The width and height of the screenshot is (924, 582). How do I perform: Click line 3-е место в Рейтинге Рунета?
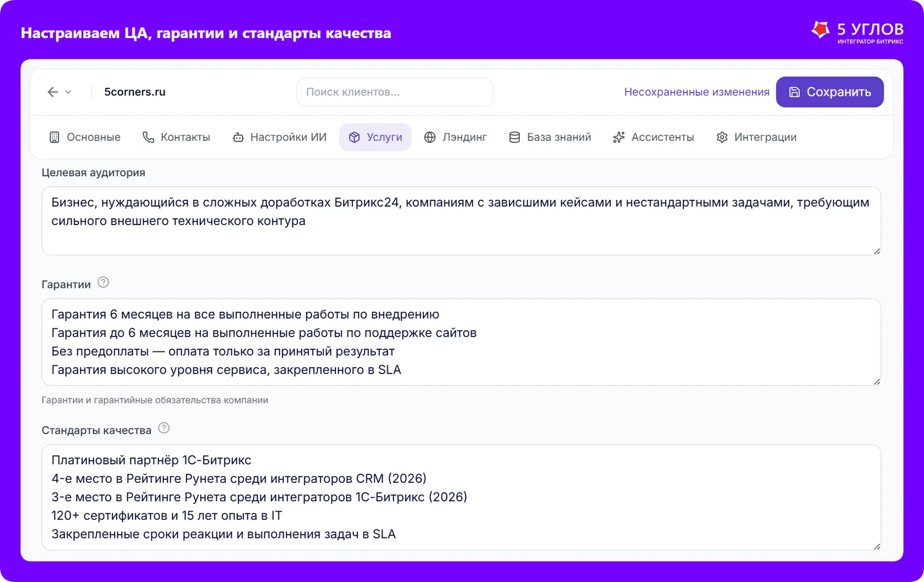point(259,497)
